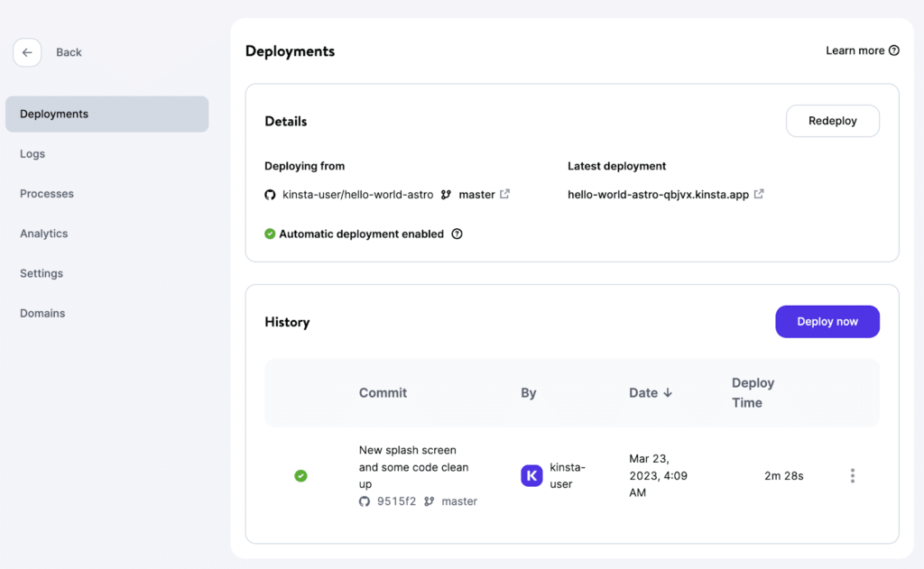Open the hello-world-astro-qbjvx.kinsta.app link
Screen dimensions: 924x569
pos(658,194)
